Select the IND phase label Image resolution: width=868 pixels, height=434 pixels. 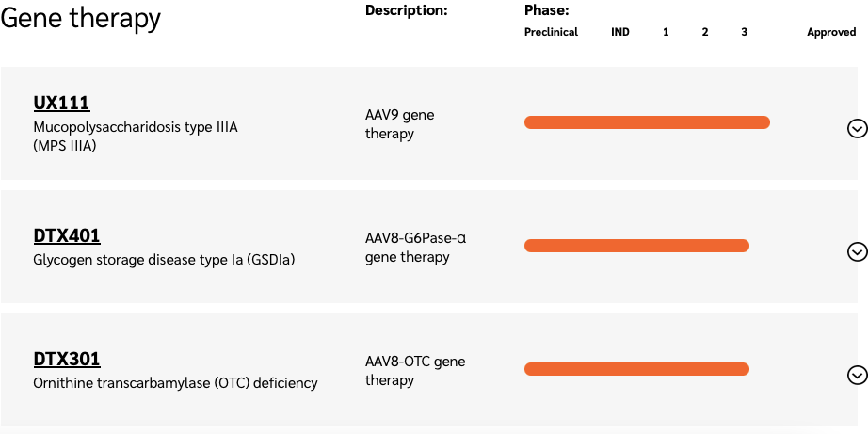[620, 32]
